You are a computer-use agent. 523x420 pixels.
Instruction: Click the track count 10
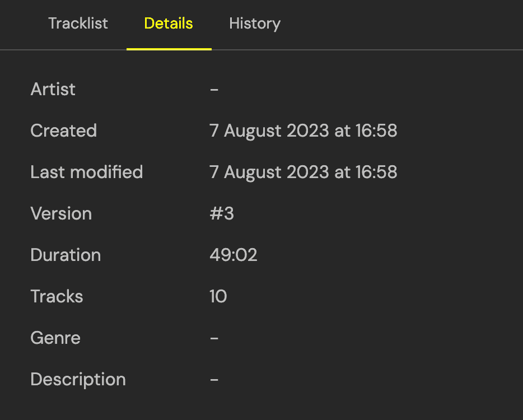point(218,296)
